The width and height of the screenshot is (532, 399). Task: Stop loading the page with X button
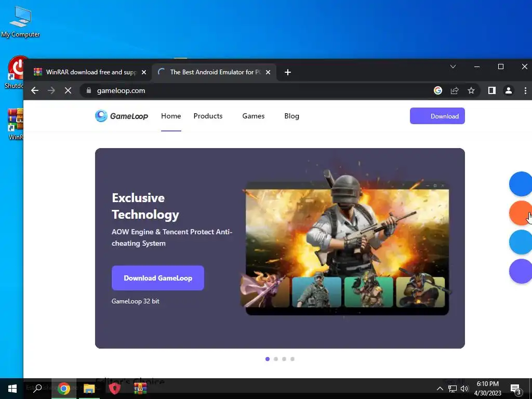(x=68, y=90)
